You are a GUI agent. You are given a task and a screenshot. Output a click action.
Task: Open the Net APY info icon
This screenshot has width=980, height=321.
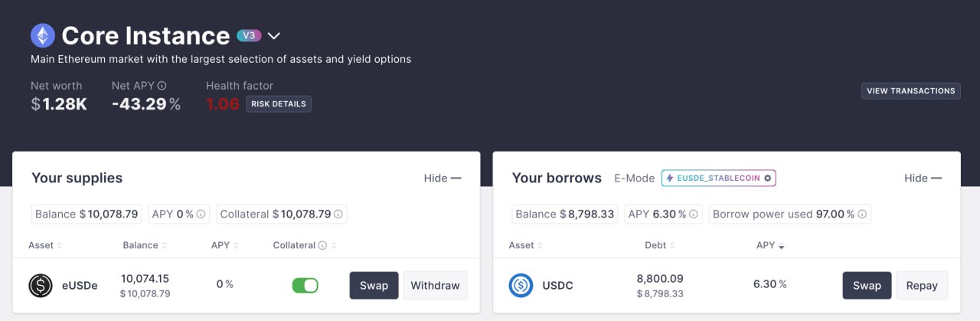pos(162,86)
